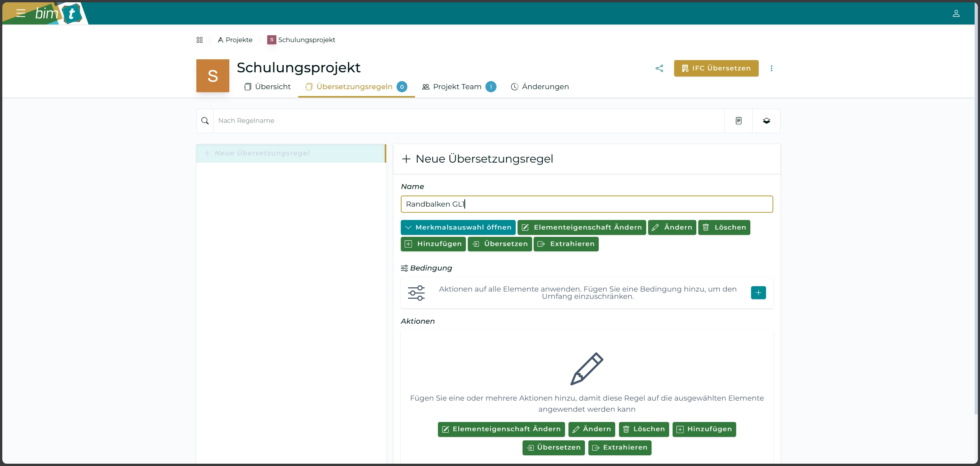This screenshot has height=466, width=980.
Task: Expand Merkmalsauswahl öffnen dropdown
Action: [458, 227]
